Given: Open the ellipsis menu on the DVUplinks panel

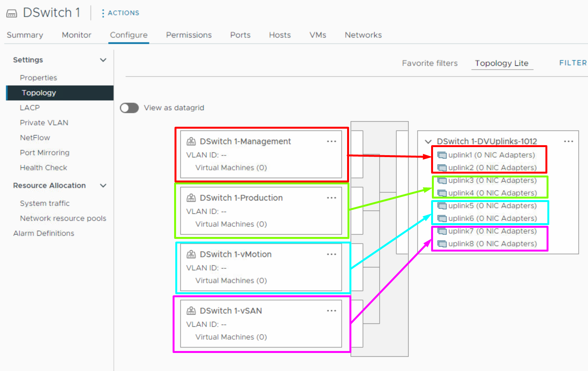Looking at the screenshot, I should tap(568, 141).
